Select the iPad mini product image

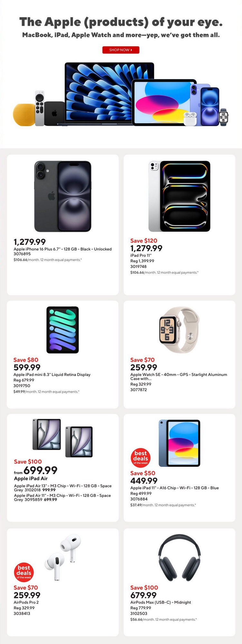(63, 330)
